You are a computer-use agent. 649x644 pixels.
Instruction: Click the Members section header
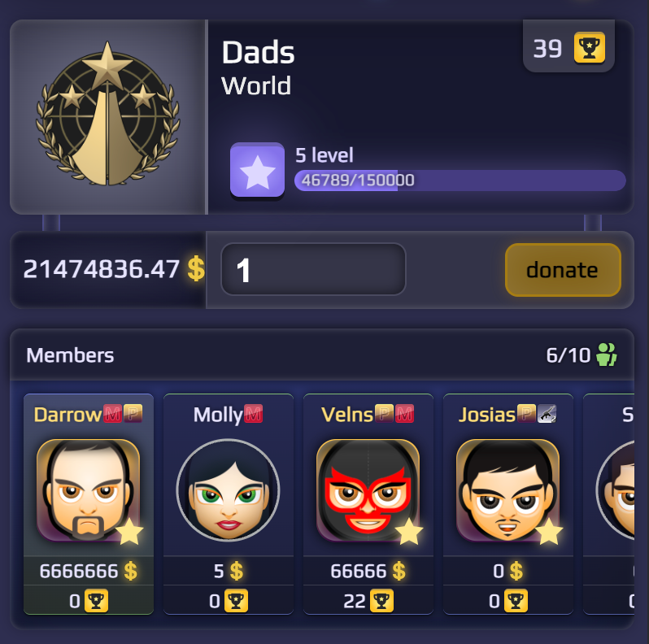tap(322, 355)
